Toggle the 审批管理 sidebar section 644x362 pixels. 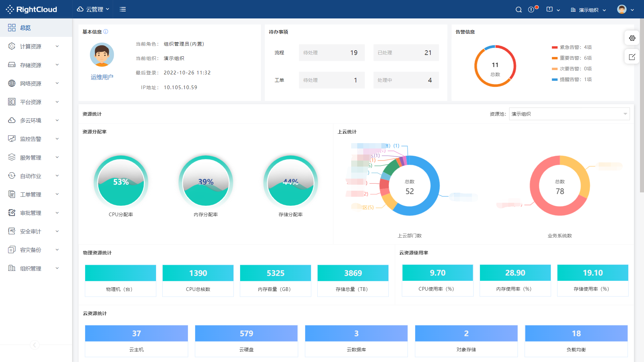[33, 213]
